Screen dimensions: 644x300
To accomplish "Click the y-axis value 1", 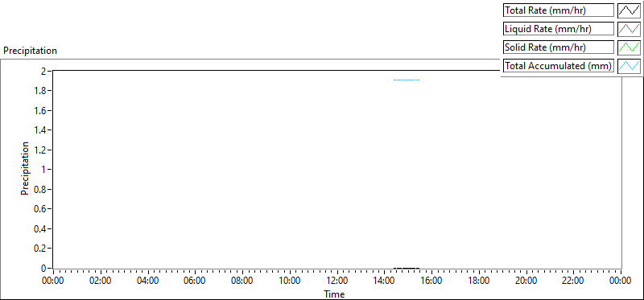I will pos(44,170).
